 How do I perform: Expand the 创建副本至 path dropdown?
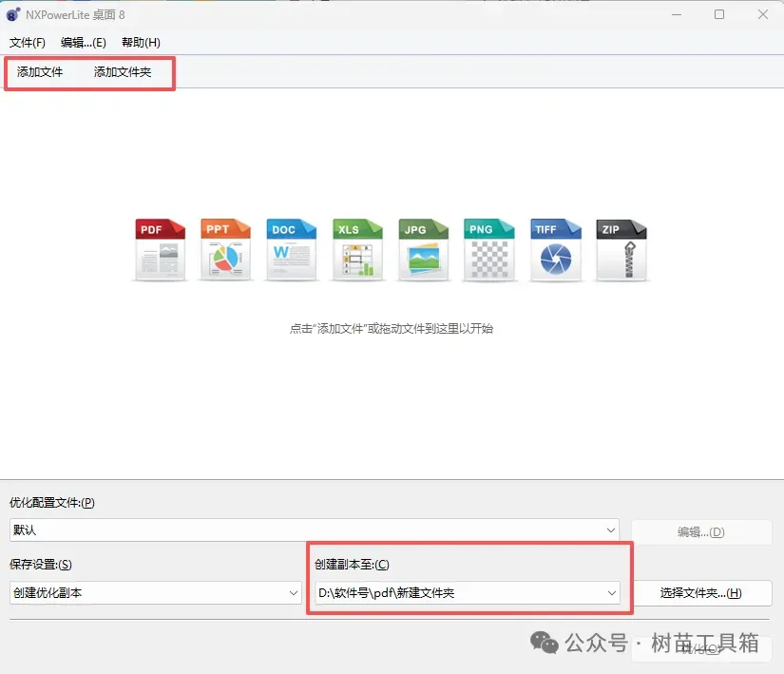[468, 593]
